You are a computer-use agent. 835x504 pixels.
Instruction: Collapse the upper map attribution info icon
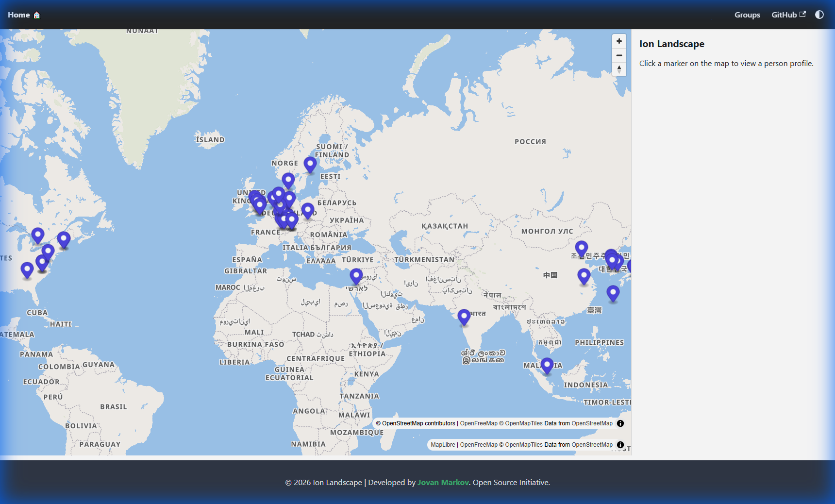[x=620, y=423]
